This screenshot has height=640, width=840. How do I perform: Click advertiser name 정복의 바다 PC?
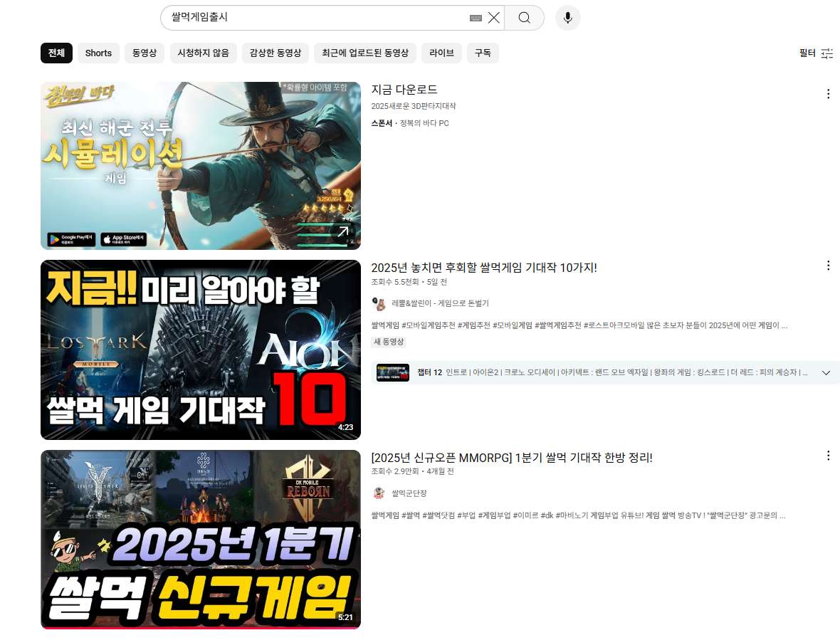[x=424, y=123]
